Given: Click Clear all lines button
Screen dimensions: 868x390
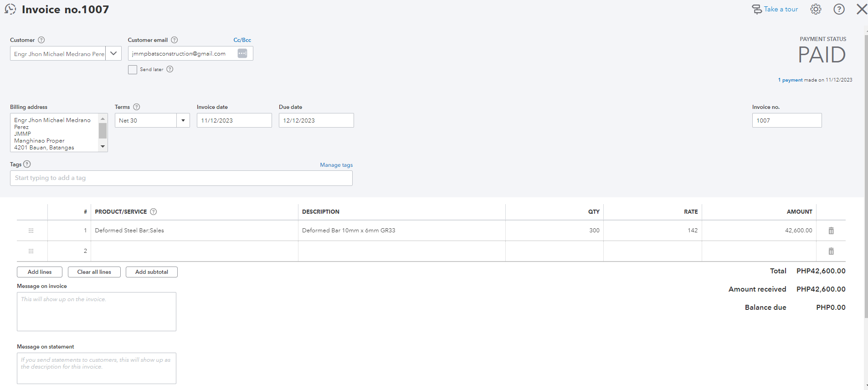Looking at the screenshot, I should [94, 272].
